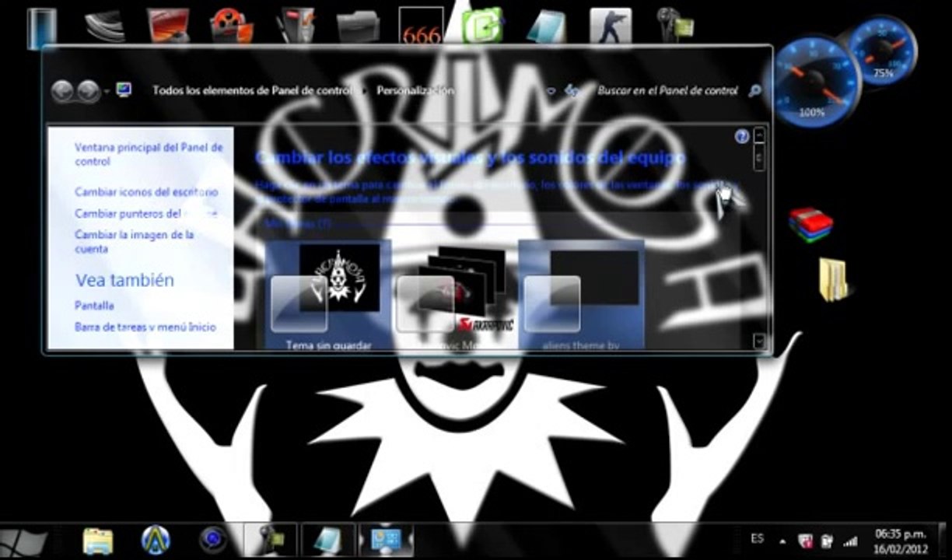Click the themes list scrollbar thumb
952x560 pixels.
(760, 158)
